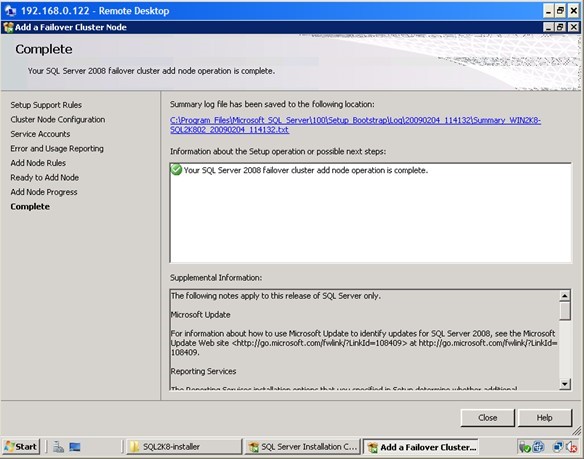Viewport: 584px width, 459px height.
Task: Select Add Node Rules step
Action: point(38,163)
